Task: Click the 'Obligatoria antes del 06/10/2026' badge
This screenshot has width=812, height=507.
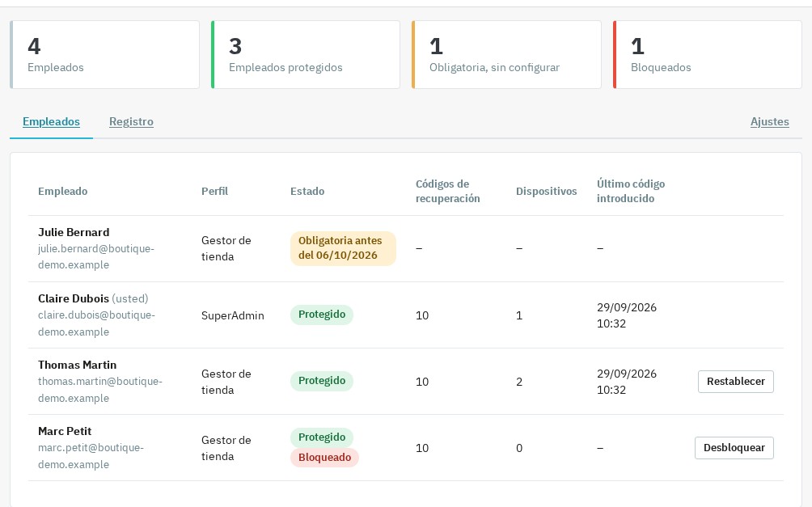Action: point(343,248)
